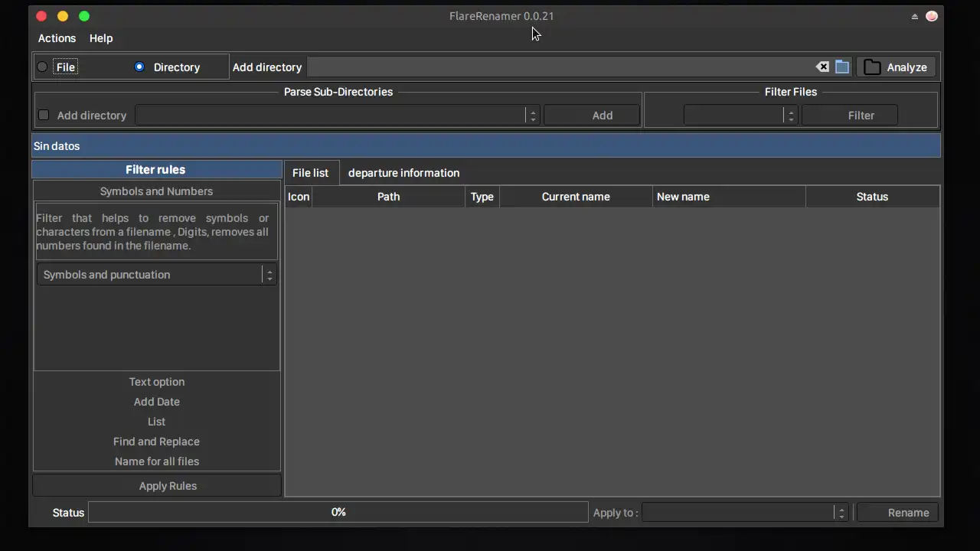Sort by the Path column header
The height and width of the screenshot is (551, 980).
pyautogui.click(x=389, y=197)
